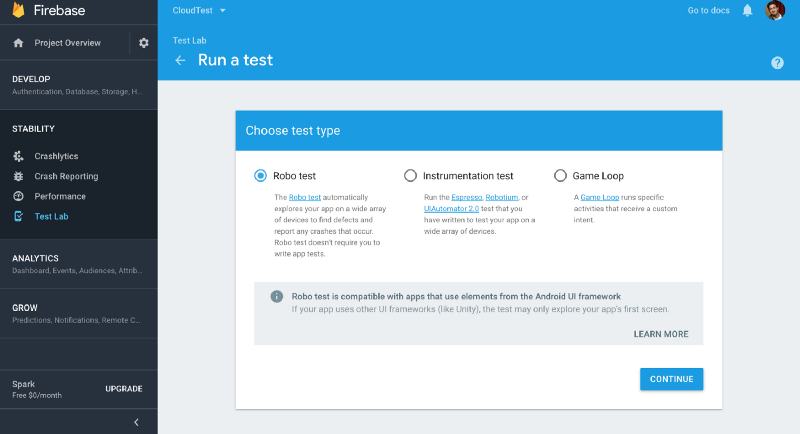This screenshot has height=434, width=800.
Task: Click the user profile avatar
Action: 775,11
